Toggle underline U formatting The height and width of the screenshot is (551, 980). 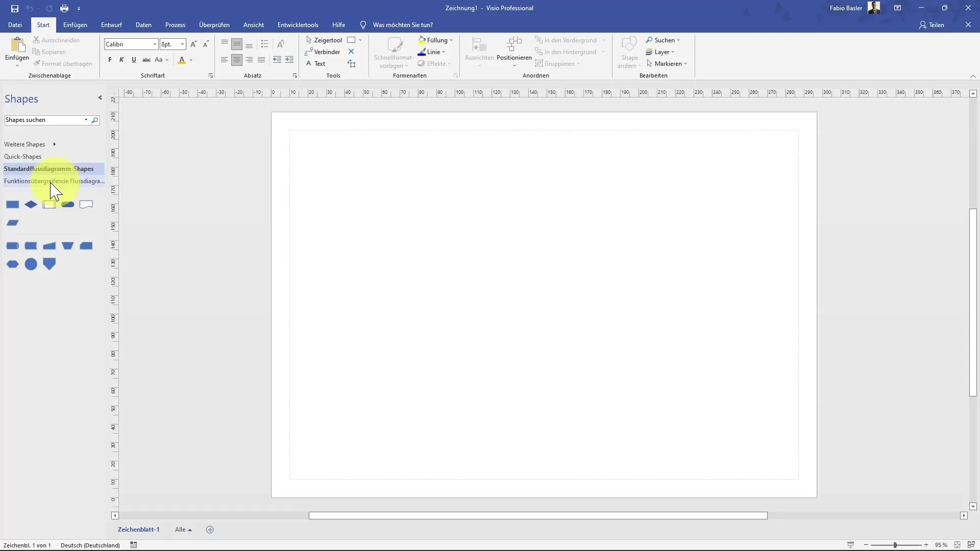(134, 60)
